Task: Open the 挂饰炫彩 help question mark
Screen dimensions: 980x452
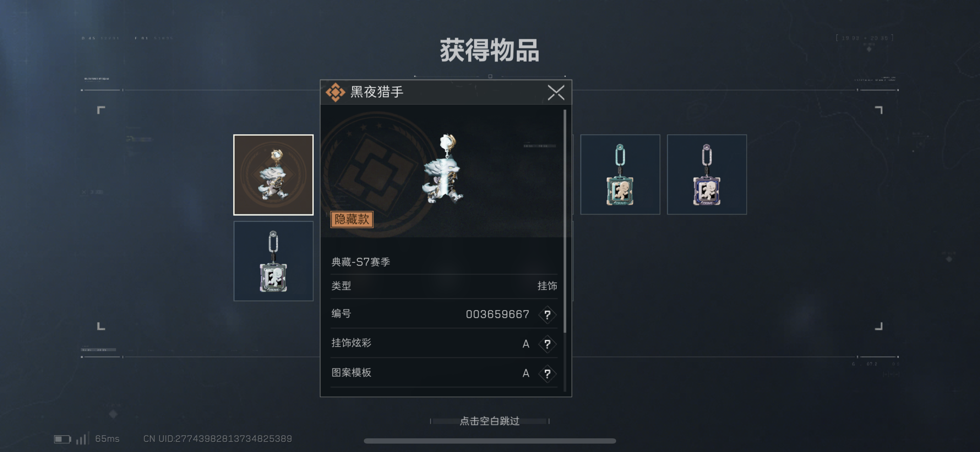Action: tap(547, 344)
